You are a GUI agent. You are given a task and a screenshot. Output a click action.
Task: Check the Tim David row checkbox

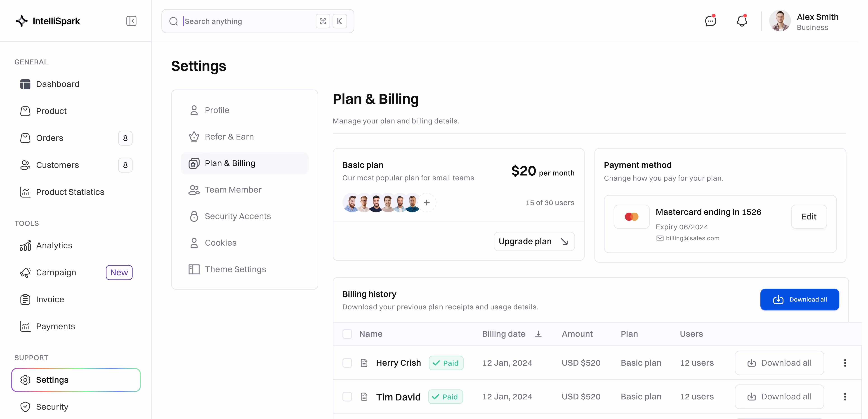point(347,396)
